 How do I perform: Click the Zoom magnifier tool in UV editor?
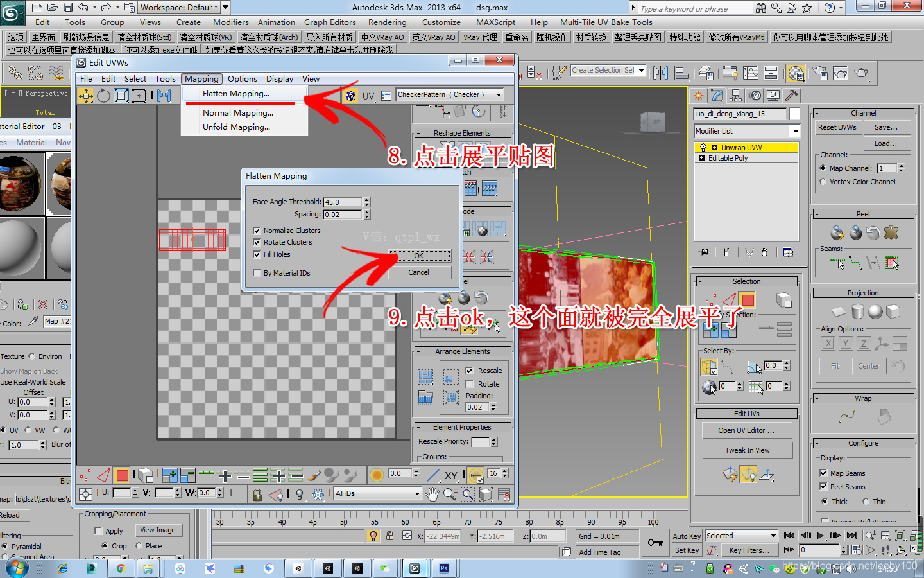(450, 494)
